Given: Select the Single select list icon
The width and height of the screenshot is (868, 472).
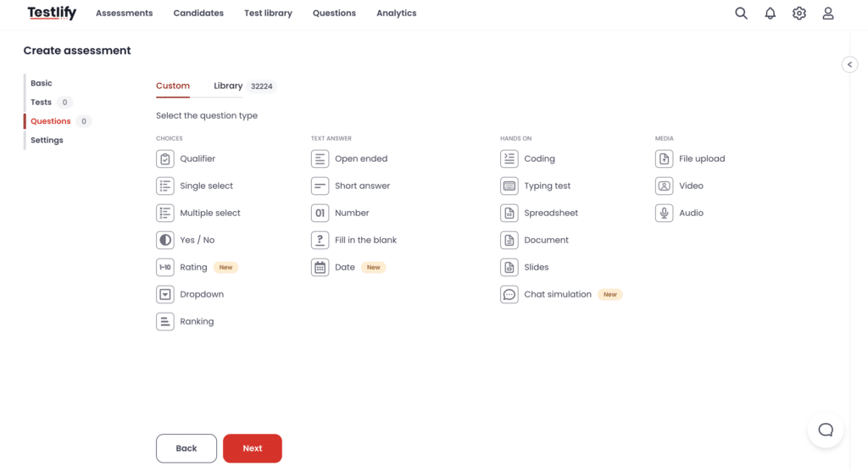Looking at the screenshot, I should click(165, 186).
